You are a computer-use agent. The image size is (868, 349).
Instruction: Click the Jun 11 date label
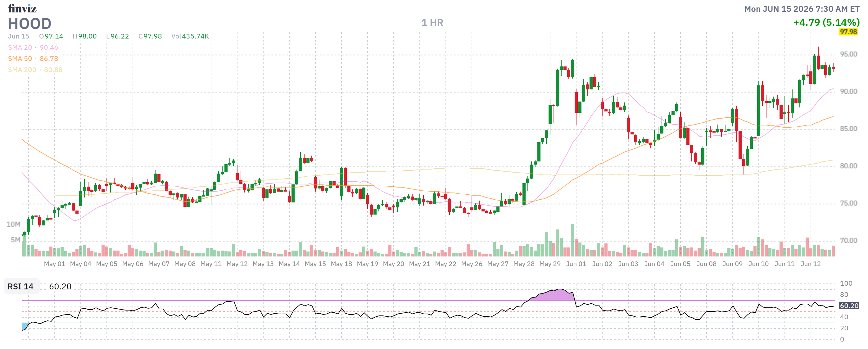click(x=785, y=264)
